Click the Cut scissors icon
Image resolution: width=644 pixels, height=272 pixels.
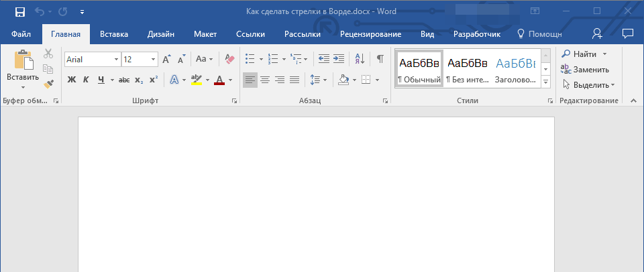48,54
